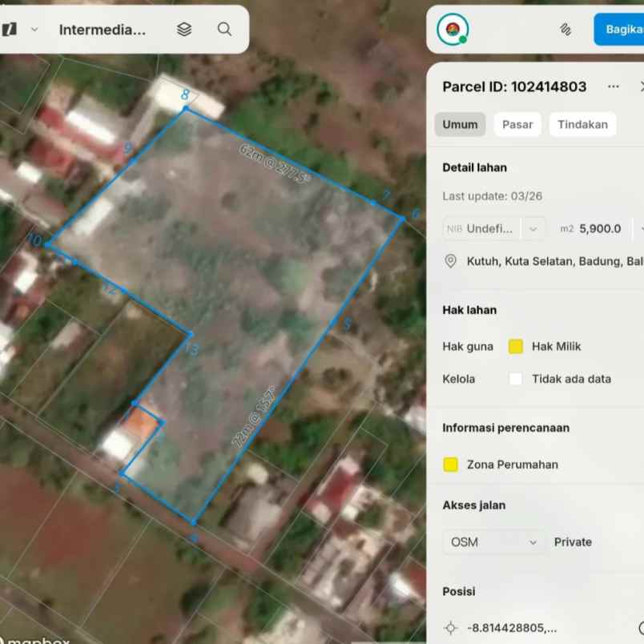Open the NIB Undefi... dropdown
Screen dimensions: 644x644
pos(494,229)
